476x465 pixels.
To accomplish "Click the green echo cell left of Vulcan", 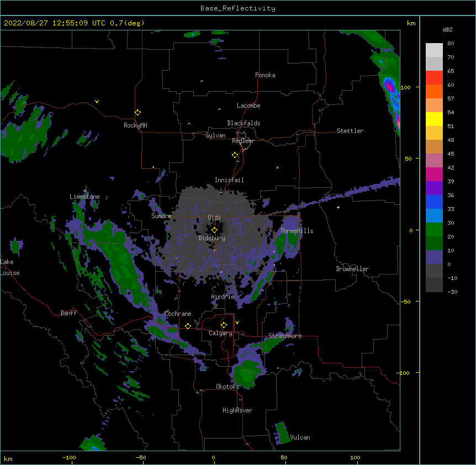I will tap(282, 432).
